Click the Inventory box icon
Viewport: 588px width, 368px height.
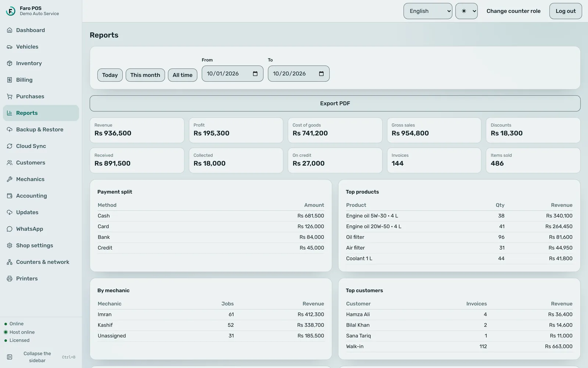10,63
